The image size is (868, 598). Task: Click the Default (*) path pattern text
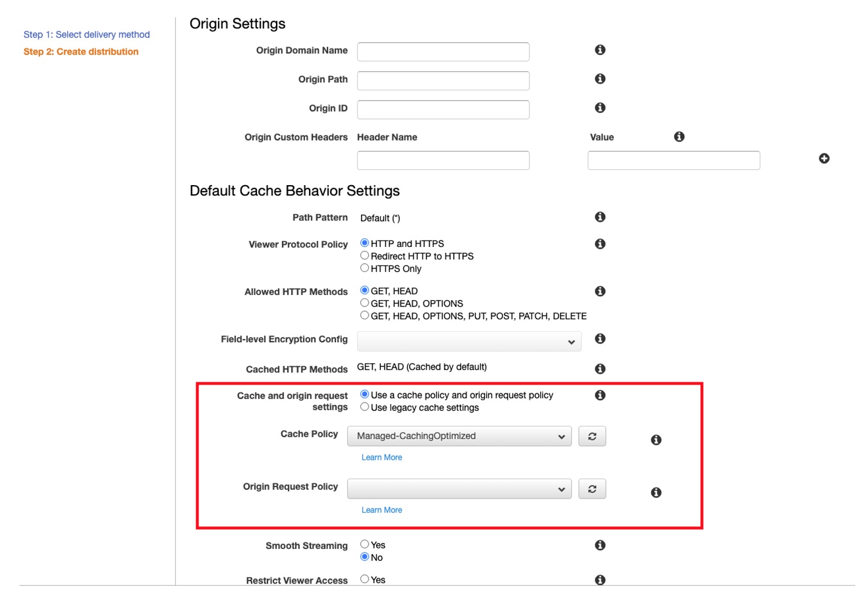click(x=380, y=218)
